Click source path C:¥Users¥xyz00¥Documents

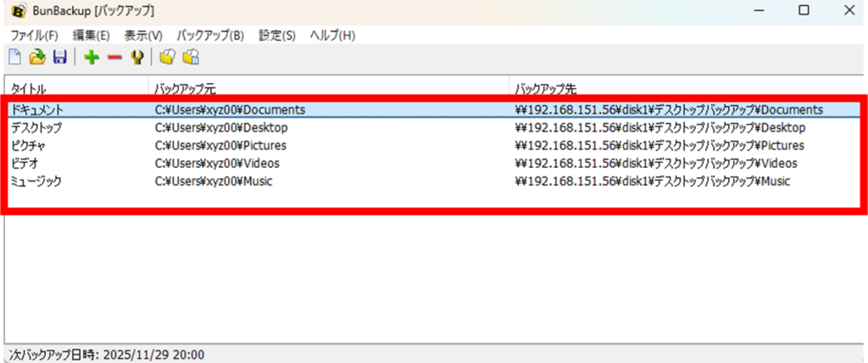[231, 109]
